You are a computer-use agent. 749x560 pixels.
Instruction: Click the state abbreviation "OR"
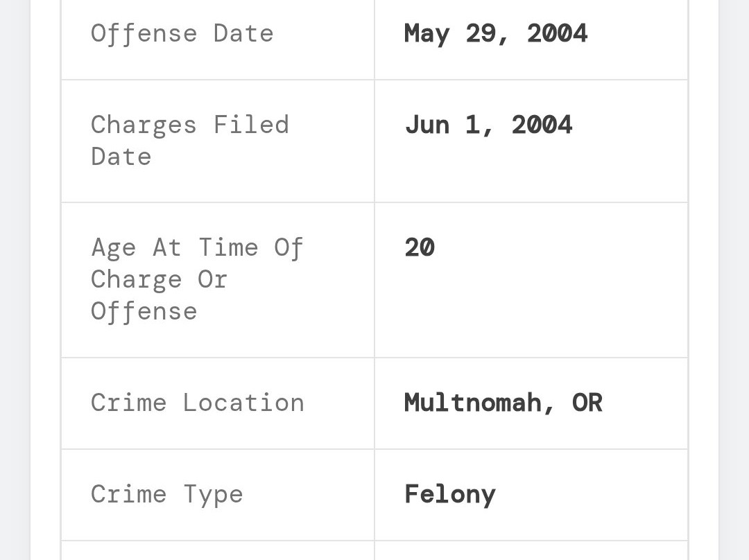pyautogui.click(x=587, y=403)
